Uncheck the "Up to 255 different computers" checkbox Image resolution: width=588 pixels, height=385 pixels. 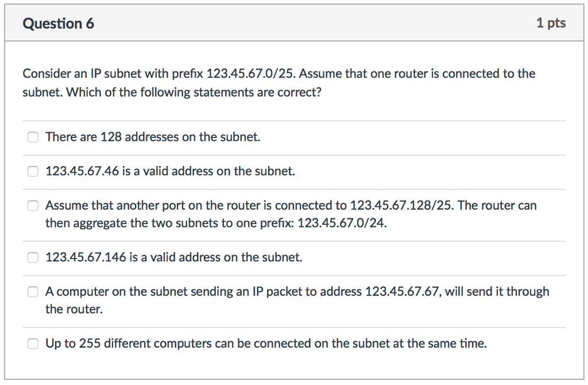33,343
